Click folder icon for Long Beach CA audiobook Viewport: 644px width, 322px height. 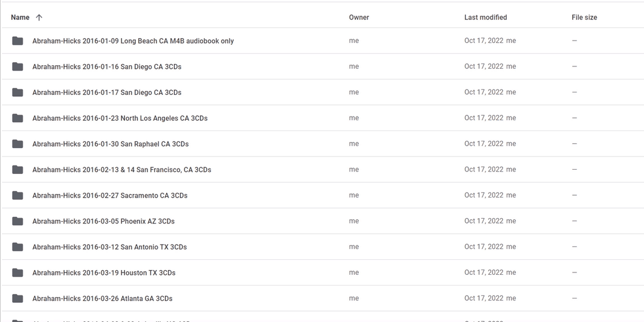pos(18,41)
